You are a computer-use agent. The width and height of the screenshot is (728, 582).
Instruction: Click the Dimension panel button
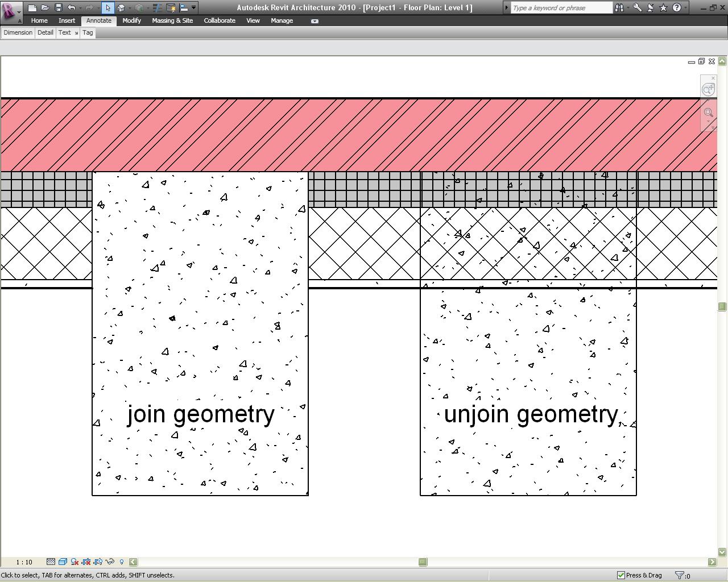(18, 32)
